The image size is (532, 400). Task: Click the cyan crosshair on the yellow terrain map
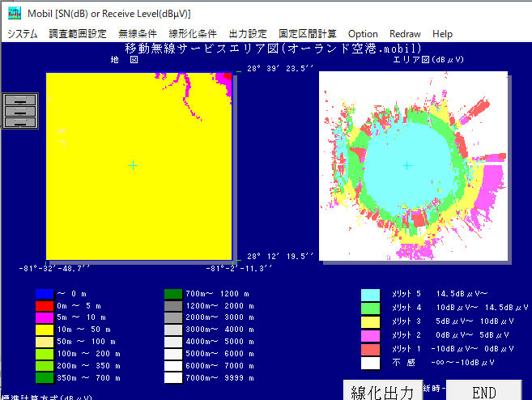(134, 165)
